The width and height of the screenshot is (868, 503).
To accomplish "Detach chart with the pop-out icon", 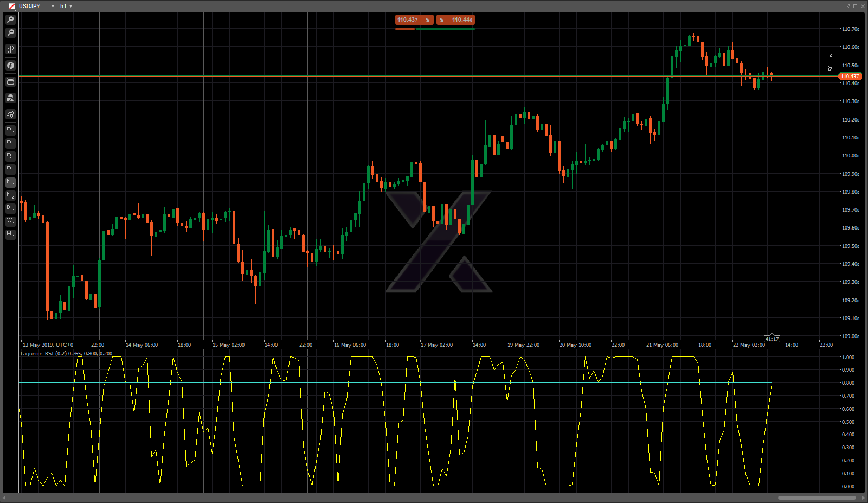I will 847,6.
